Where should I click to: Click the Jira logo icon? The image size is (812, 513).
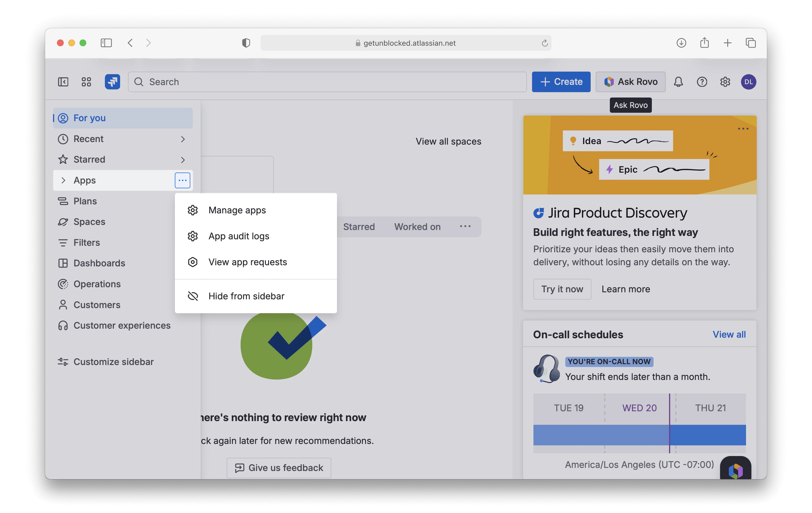[x=112, y=81]
